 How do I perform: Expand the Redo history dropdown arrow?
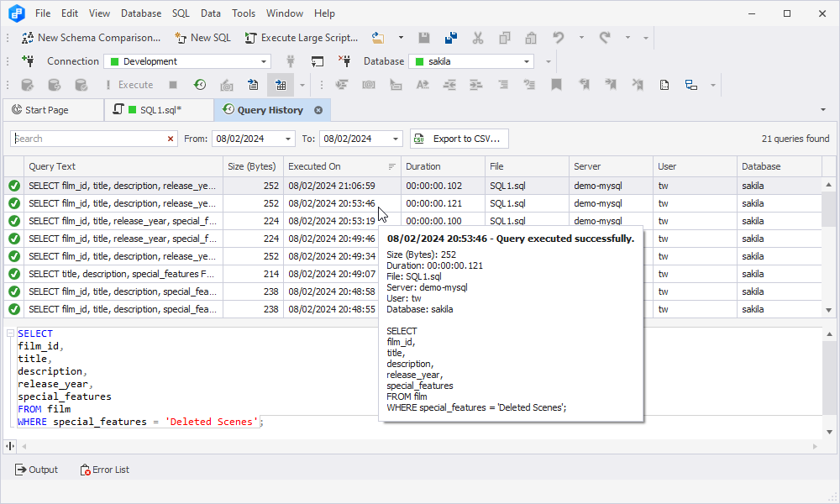[627, 38]
